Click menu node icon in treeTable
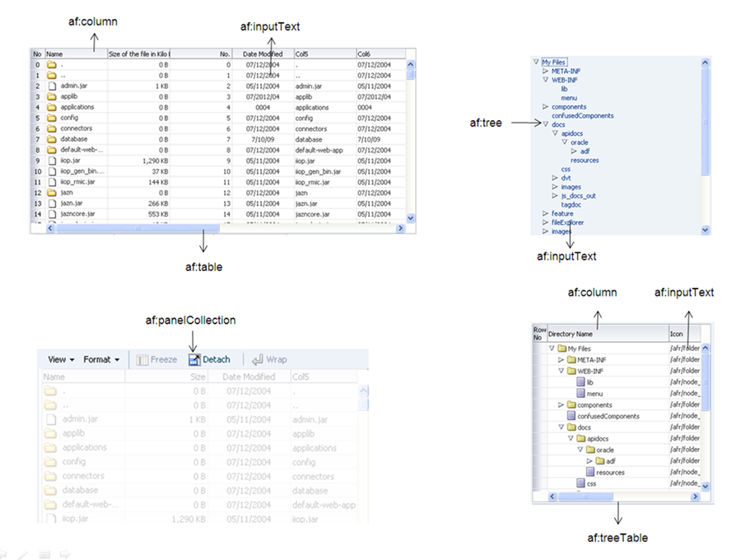Screen dimensions: 741x560 click(x=580, y=393)
